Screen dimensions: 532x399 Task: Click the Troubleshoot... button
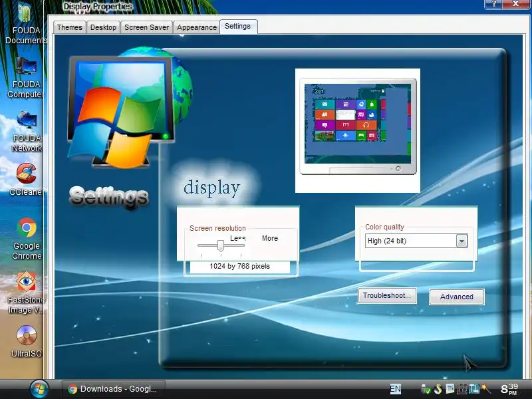pyautogui.click(x=387, y=295)
